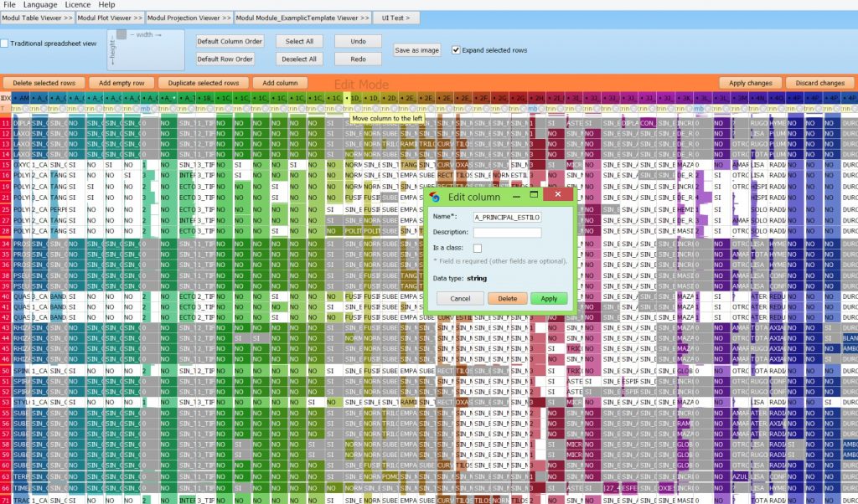This screenshot has height=504, width=858.
Task: Click the cell size preview square
Action: [x=121, y=34]
